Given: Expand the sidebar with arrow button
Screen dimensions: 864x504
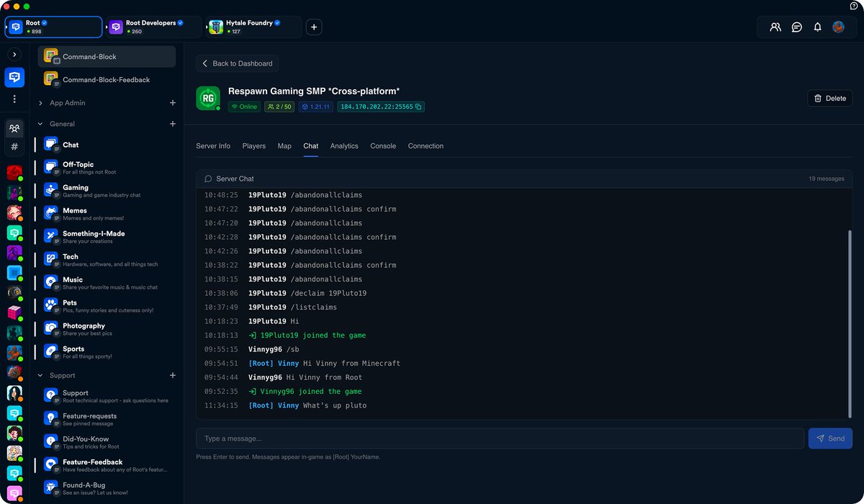Looking at the screenshot, I should [14, 55].
